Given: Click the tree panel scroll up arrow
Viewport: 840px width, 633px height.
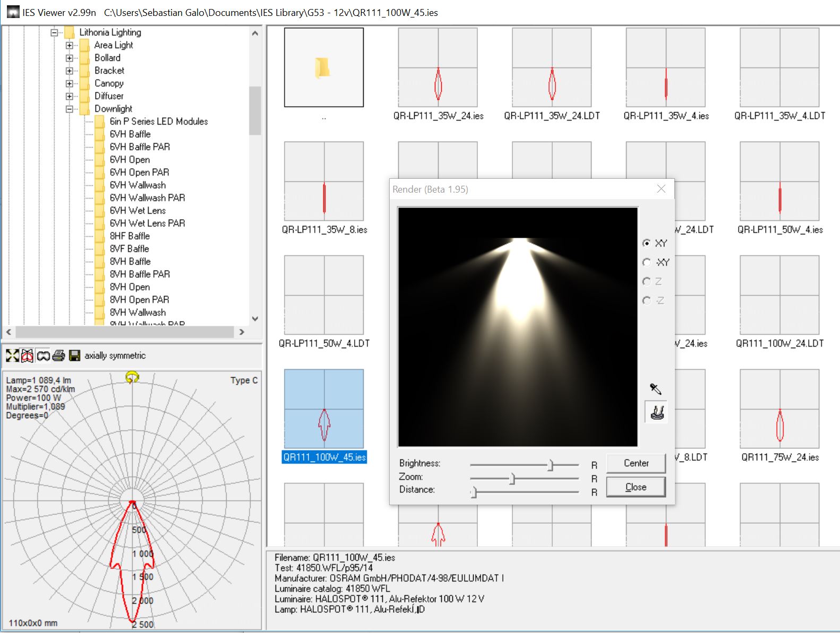Looking at the screenshot, I should pos(255,33).
